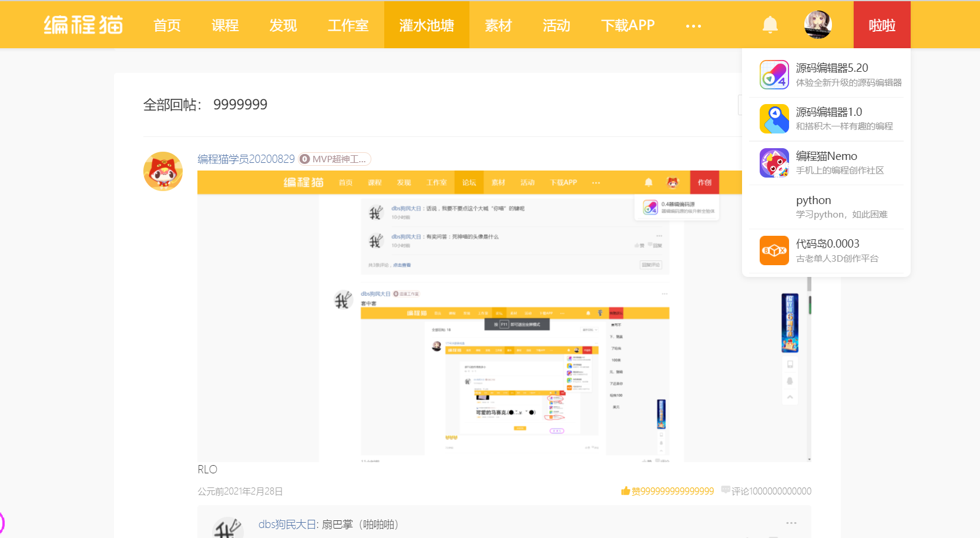Click the page scrollbar thumb below the dropdown
The height and width of the screenshot is (538, 980).
[x=809, y=284]
